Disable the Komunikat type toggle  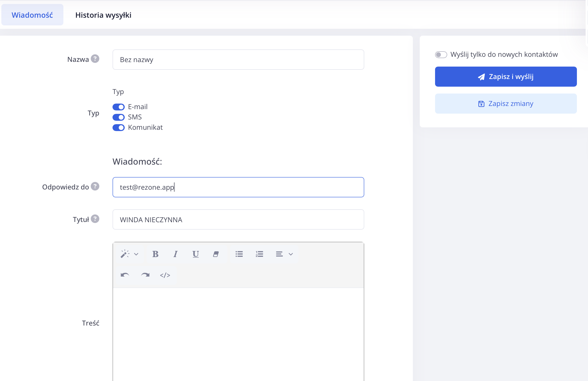pos(119,128)
